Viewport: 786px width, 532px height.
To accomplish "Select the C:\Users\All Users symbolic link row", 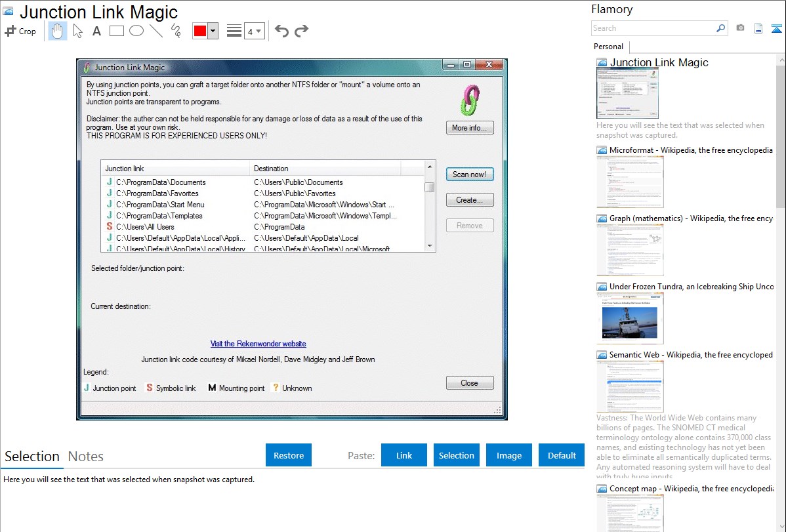I will (x=262, y=226).
